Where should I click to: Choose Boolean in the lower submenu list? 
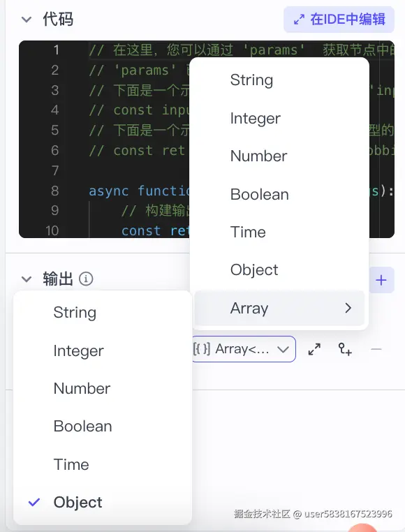tap(103, 427)
